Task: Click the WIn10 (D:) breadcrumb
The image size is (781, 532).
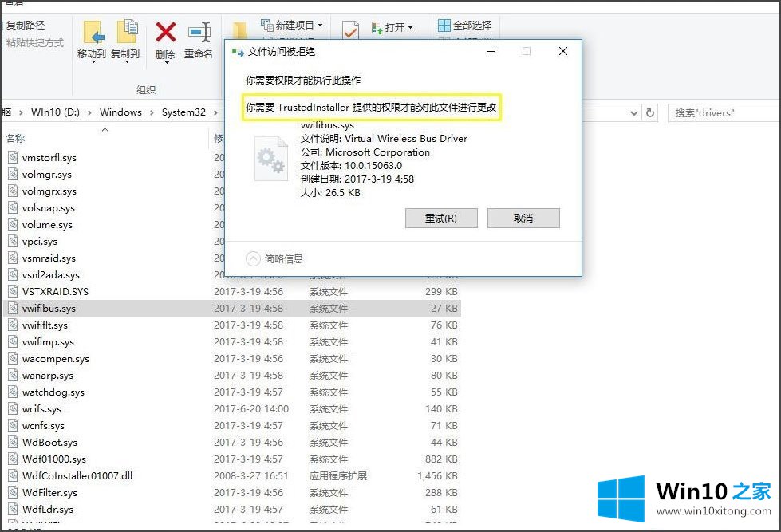Action: (x=55, y=112)
